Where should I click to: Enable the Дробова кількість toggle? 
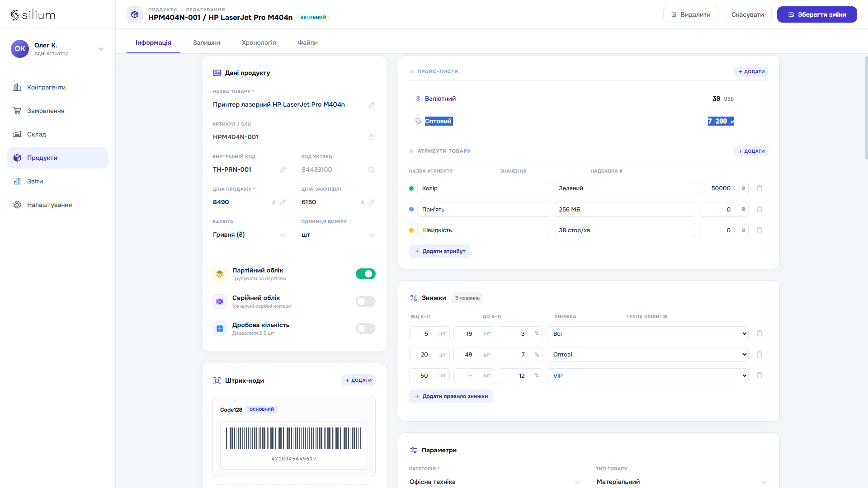tap(366, 328)
